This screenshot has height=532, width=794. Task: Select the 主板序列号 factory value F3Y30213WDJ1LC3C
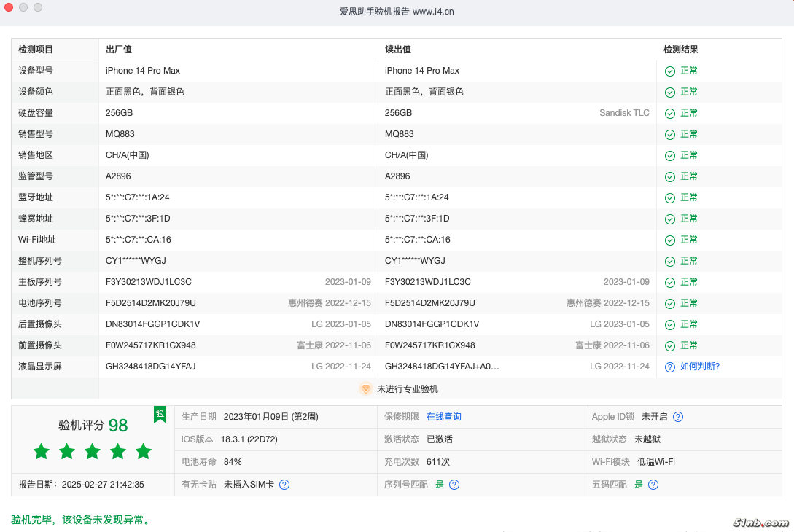click(x=148, y=282)
